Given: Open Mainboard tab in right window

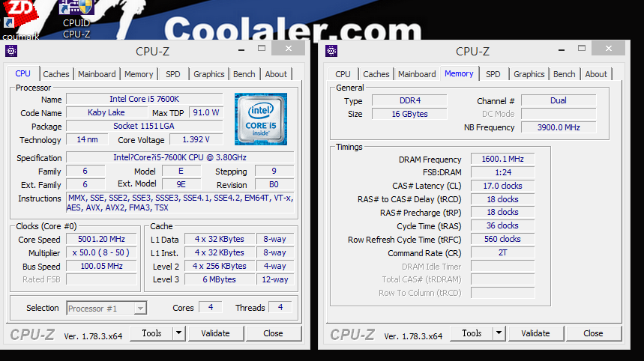Looking at the screenshot, I should tap(417, 74).
